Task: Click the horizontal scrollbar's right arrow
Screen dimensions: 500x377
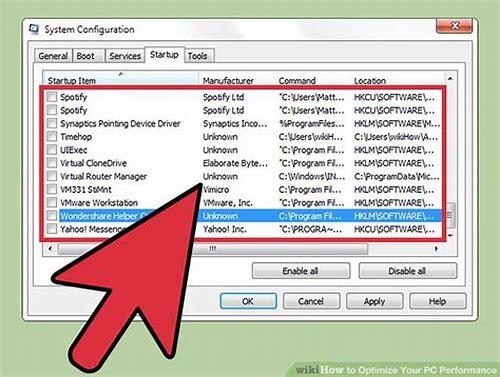Action: [436, 249]
